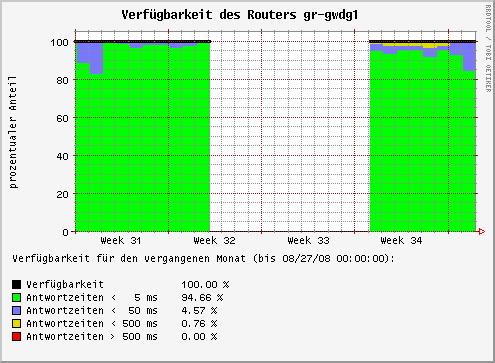
Task: Click the RRDTOOL / TOBI OETIKER watermark
Action: (488, 48)
